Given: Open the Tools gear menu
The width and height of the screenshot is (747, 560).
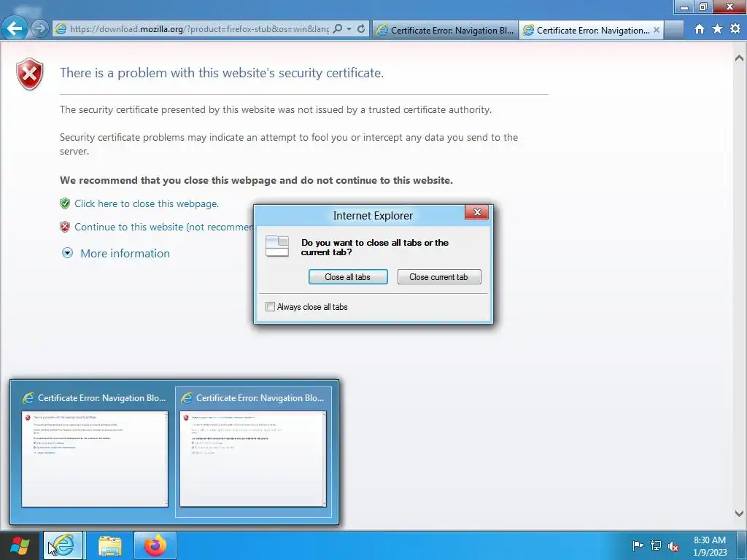Looking at the screenshot, I should click(x=735, y=29).
